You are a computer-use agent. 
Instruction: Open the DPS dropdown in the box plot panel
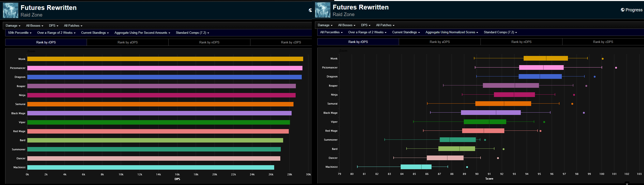(x=366, y=25)
